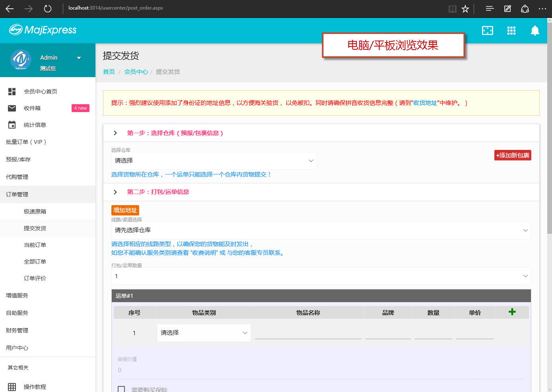Expand 批量订单（VIP）menu
552x392 pixels.
[48, 142]
